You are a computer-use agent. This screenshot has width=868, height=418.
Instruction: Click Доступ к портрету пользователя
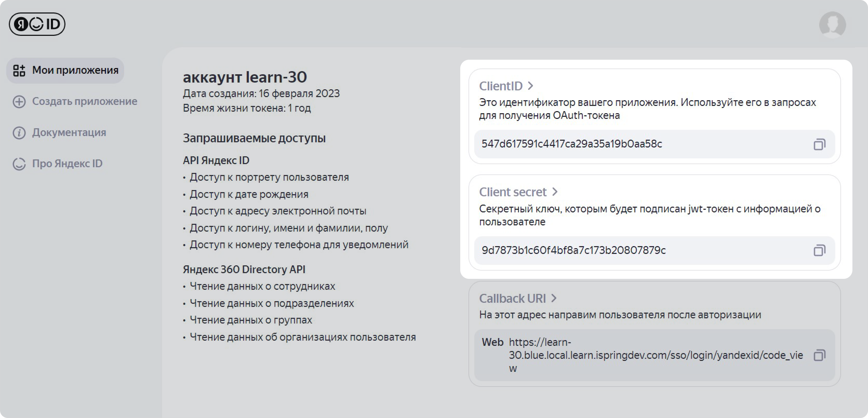click(x=269, y=177)
